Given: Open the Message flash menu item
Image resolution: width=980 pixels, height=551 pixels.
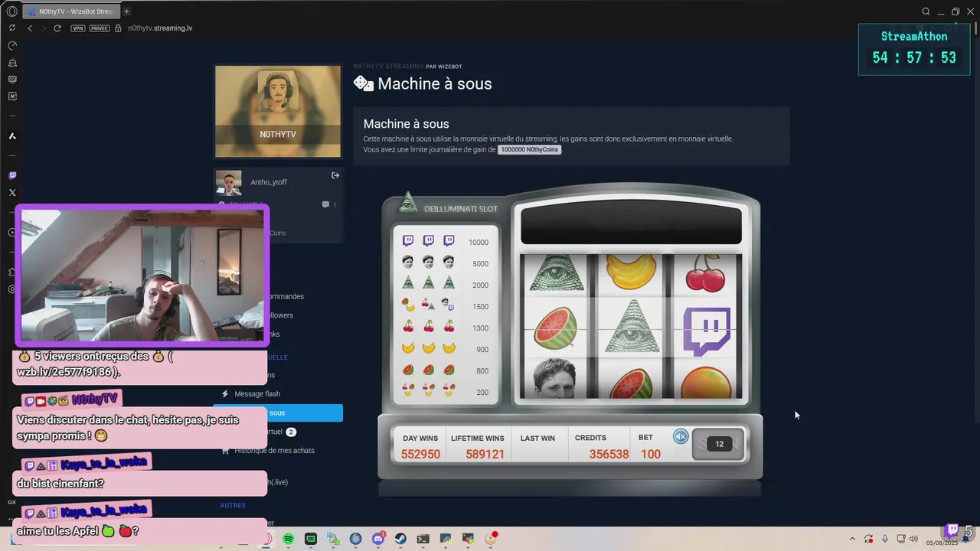Looking at the screenshot, I should 257,394.
